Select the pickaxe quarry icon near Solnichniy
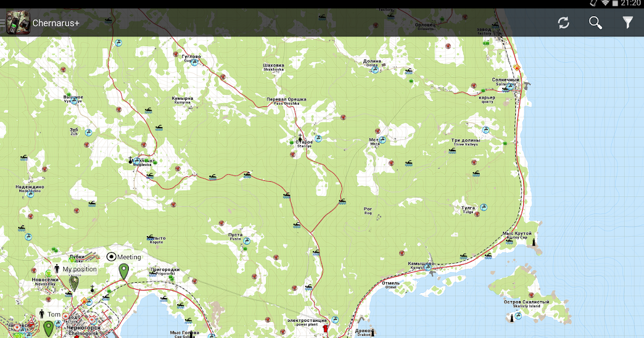The width and height of the screenshot is (644, 338). coord(528,85)
